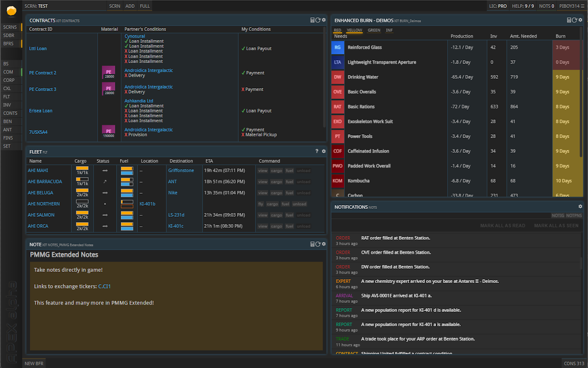Click the PE material icon for PE Contract 2
This screenshot has height=368, width=588.
[x=108, y=73]
